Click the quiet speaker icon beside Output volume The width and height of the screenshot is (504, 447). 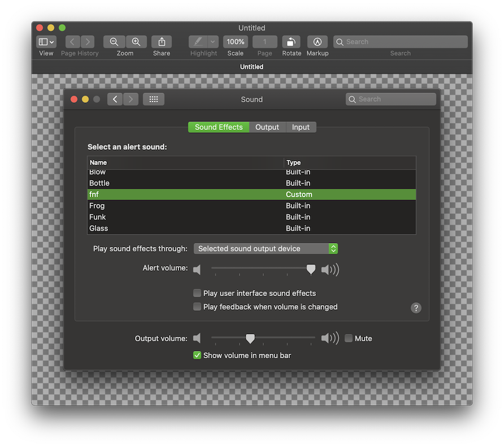pos(197,338)
